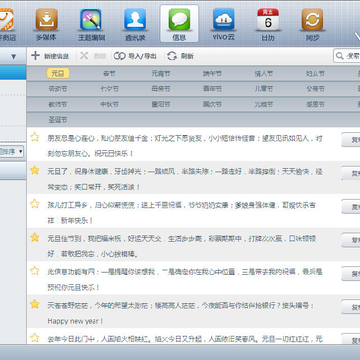Click the 删除 delete toolbar button
This screenshot has width=360, height=360.
tap(93, 56)
